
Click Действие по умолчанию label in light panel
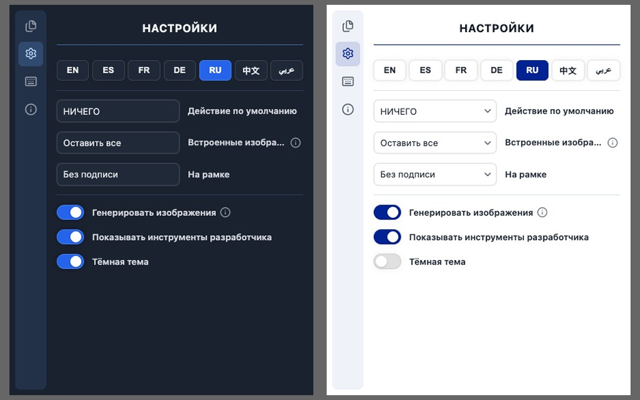click(559, 111)
